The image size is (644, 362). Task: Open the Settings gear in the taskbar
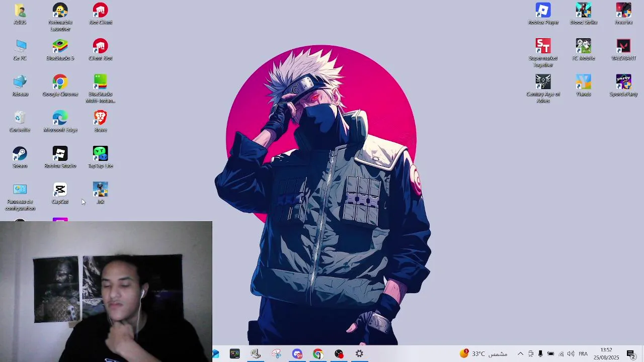pos(359,354)
